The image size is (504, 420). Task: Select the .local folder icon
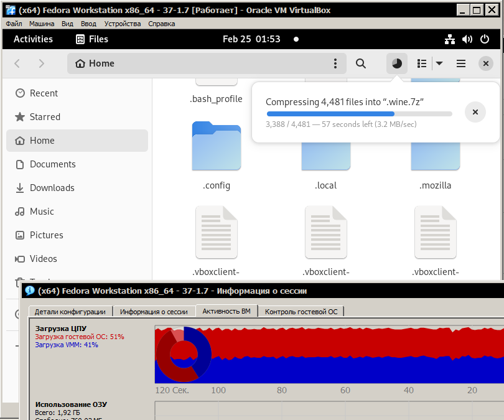326,157
